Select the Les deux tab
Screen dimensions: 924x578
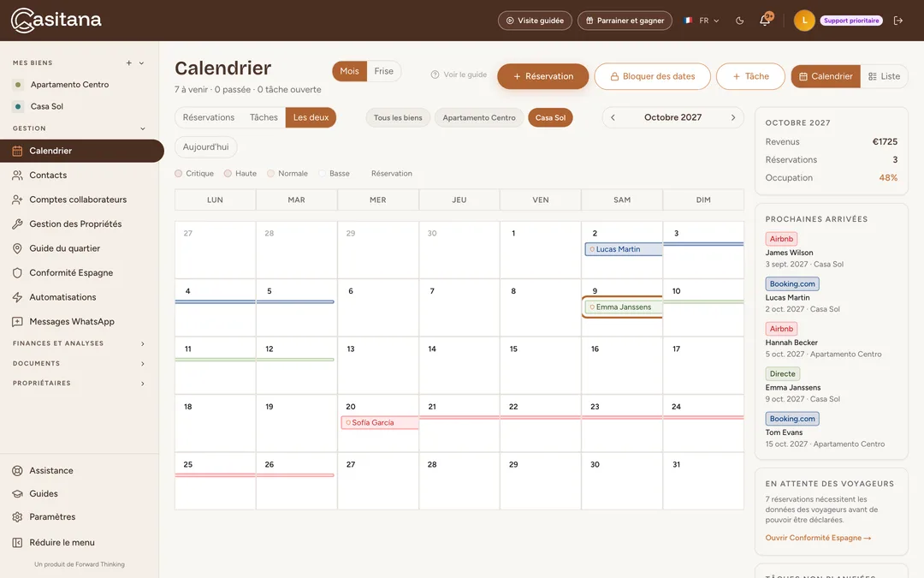[311, 117]
